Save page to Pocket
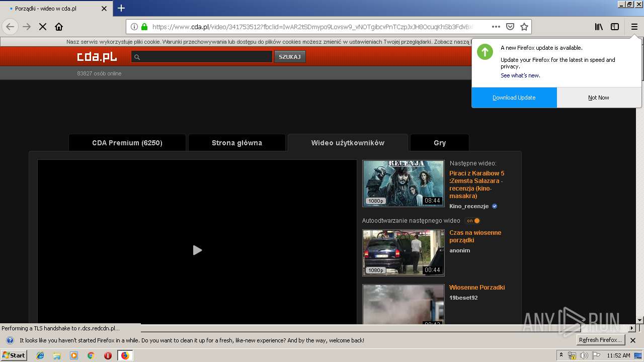 point(510,27)
